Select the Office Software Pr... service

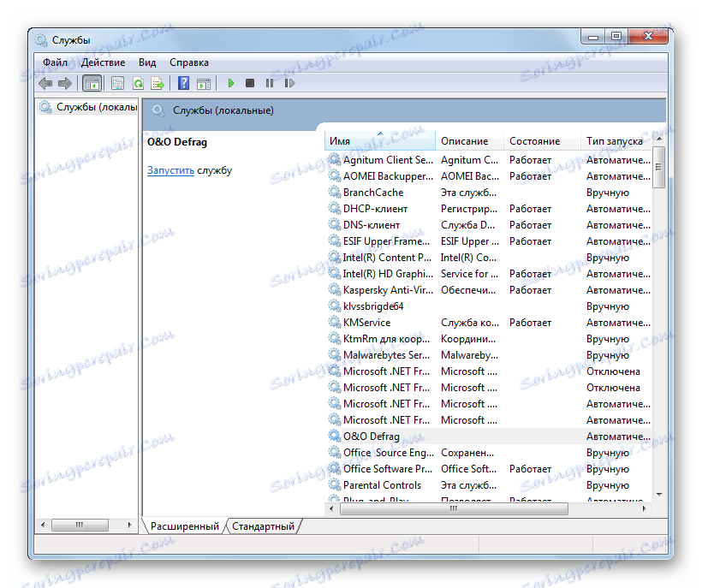click(489, 468)
